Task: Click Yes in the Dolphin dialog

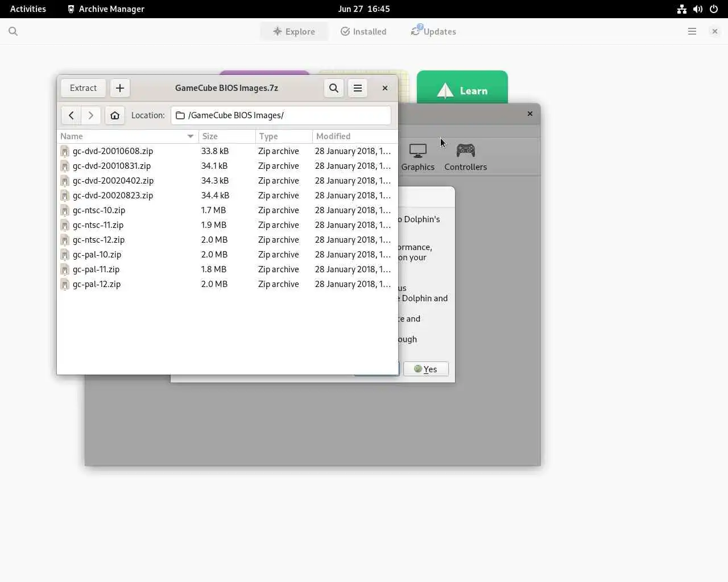Action: [426, 369]
